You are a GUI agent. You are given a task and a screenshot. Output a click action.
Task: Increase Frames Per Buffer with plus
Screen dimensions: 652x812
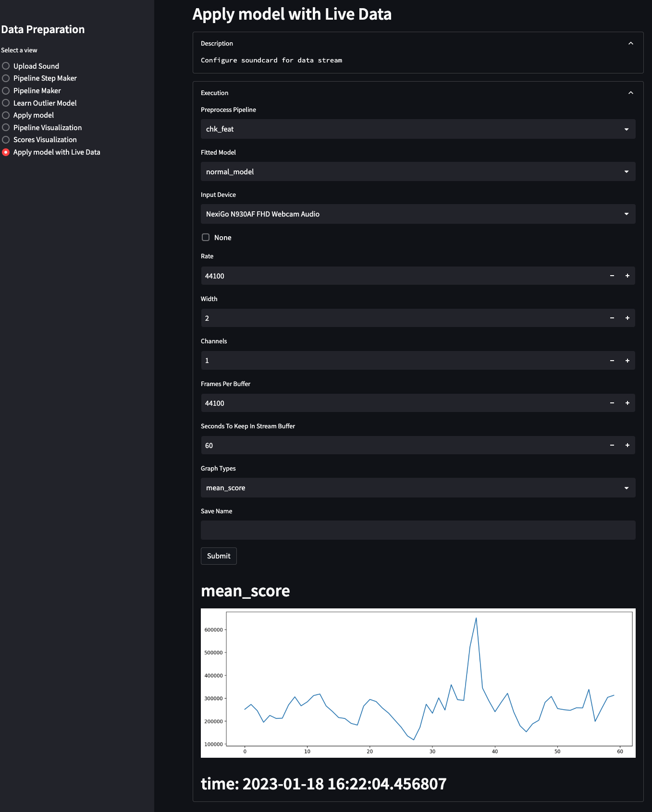click(627, 403)
